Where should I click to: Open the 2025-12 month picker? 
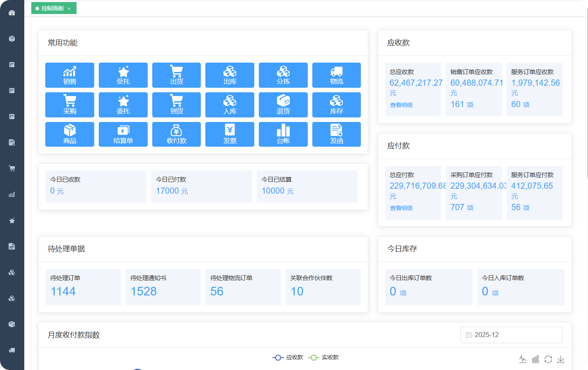pyautogui.click(x=511, y=335)
